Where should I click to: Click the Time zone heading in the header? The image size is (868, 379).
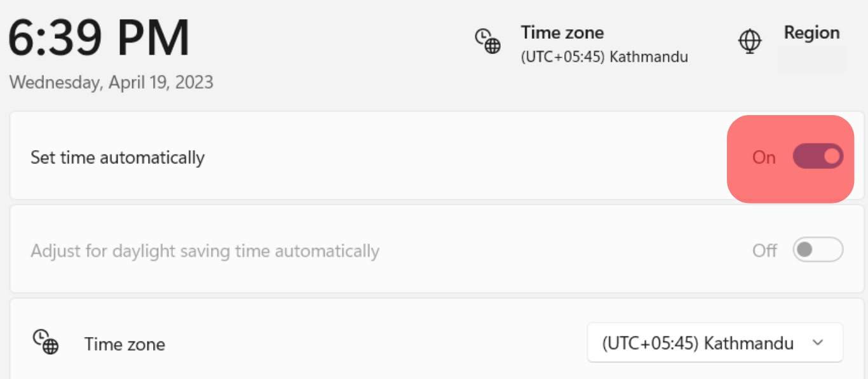tap(562, 32)
